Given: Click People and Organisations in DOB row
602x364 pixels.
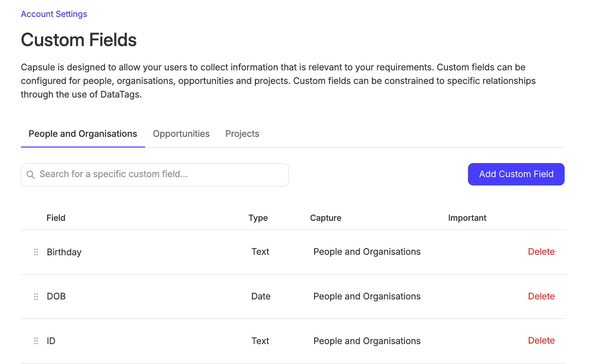Looking at the screenshot, I should [x=367, y=297].
